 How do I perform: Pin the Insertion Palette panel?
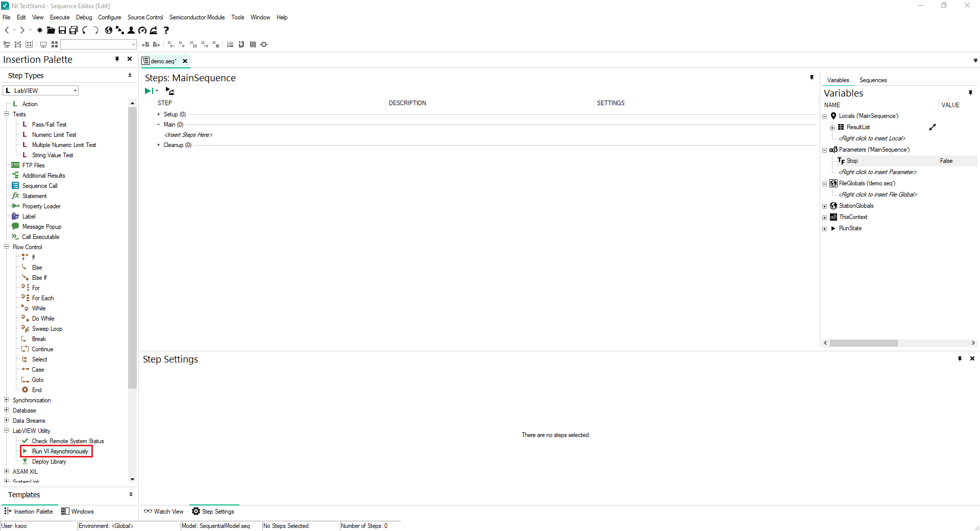point(117,59)
